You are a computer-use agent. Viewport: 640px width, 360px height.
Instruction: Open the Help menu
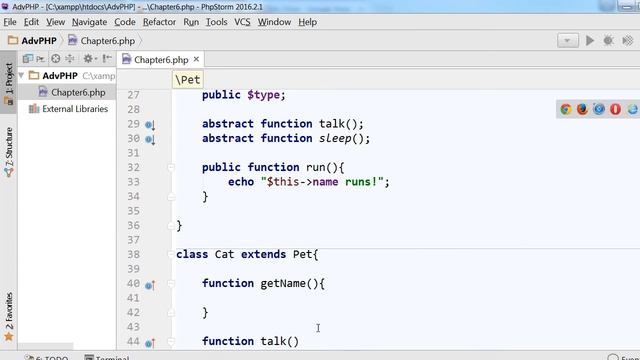tap(307, 22)
